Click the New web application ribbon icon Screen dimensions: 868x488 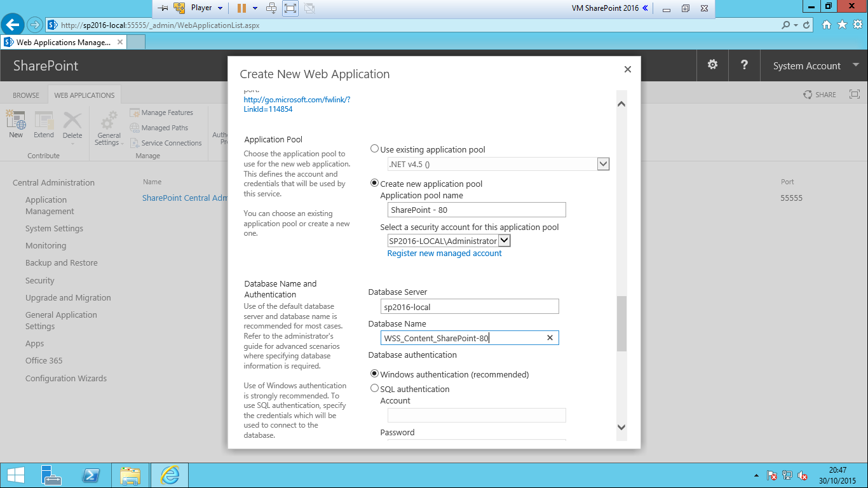(x=15, y=124)
